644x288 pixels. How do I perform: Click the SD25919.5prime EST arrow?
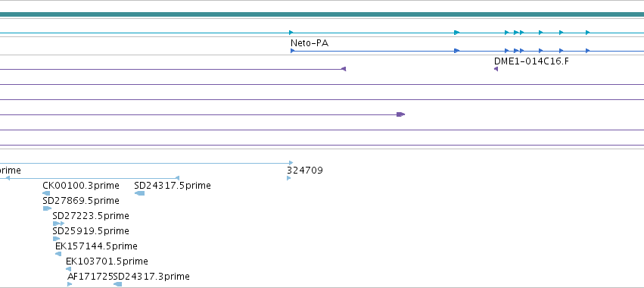tap(56, 239)
